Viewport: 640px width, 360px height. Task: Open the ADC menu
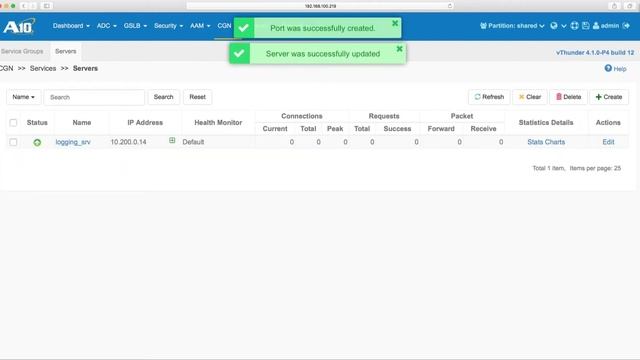tap(107, 26)
